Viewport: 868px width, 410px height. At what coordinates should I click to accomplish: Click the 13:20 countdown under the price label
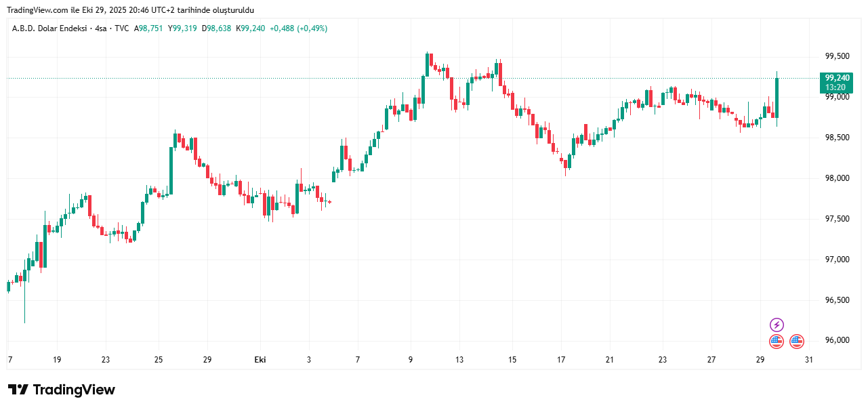[835, 87]
